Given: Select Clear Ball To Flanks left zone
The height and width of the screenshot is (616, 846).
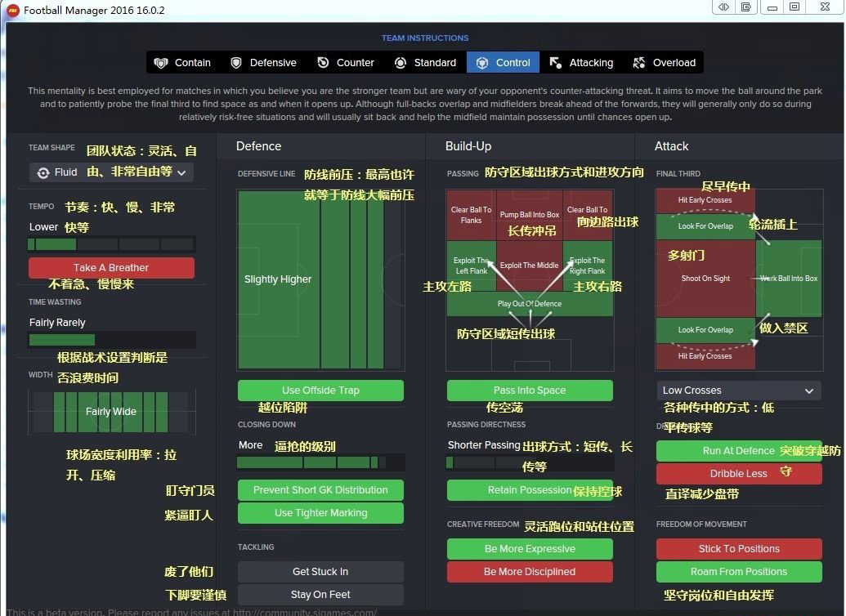Looking at the screenshot, I should click(x=471, y=215).
